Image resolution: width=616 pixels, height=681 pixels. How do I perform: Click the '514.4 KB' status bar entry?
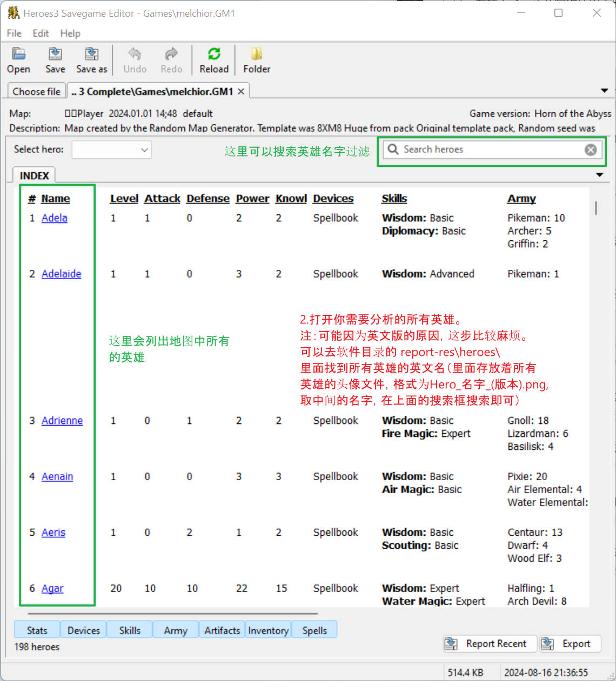pos(465,673)
